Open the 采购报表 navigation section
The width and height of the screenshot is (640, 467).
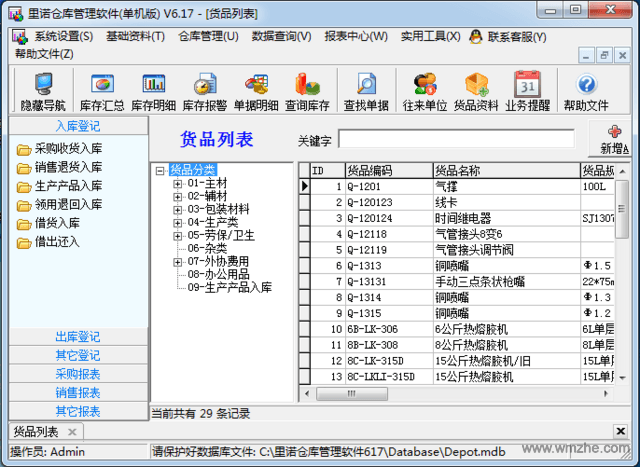tap(78, 374)
